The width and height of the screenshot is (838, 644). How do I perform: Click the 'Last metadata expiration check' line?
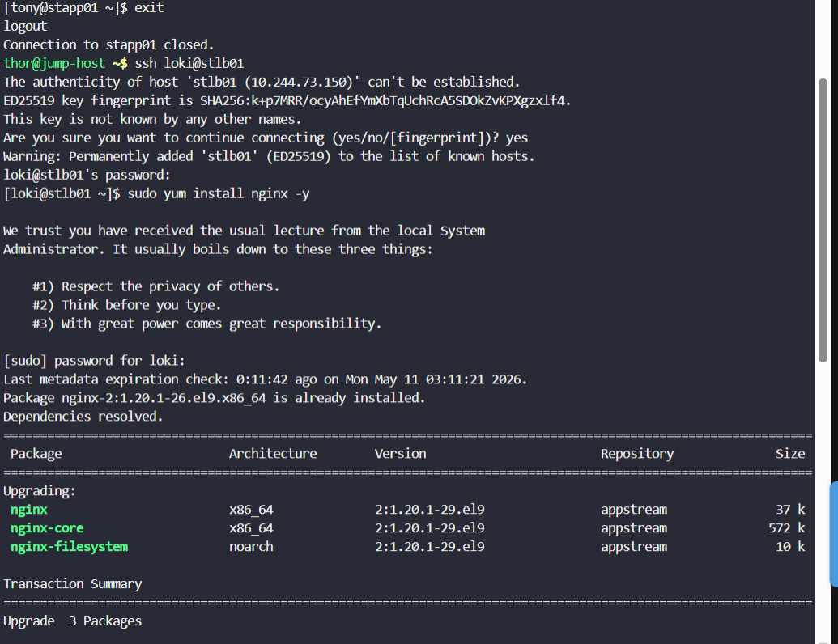coord(265,379)
